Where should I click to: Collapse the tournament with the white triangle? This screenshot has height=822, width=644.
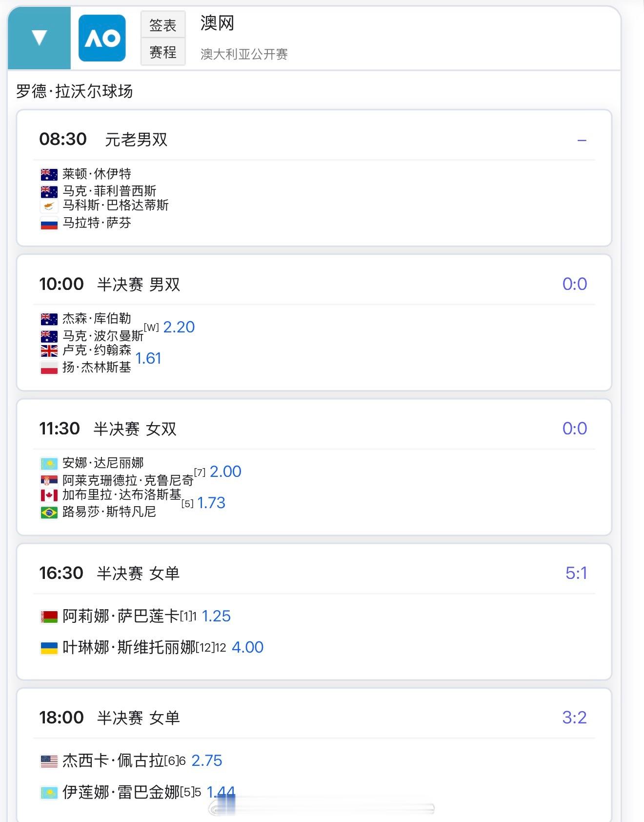pyautogui.click(x=39, y=38)
